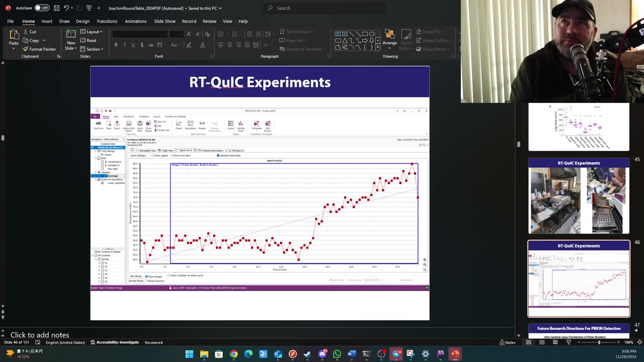Screen dimensions: 644x362
Task: Open the font size combo box
Action: [177, 34]
